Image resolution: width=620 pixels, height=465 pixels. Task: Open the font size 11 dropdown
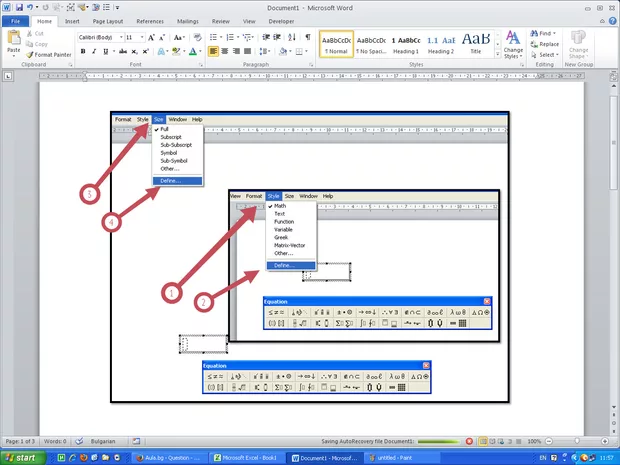[142, 38]
